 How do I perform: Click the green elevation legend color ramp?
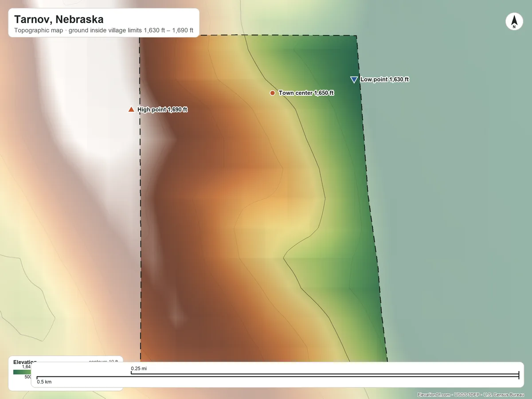click(22, 372)
